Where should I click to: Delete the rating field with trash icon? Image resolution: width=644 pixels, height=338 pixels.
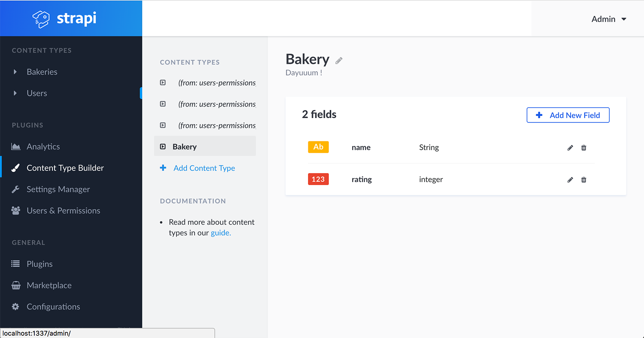[x=583, y=180]
